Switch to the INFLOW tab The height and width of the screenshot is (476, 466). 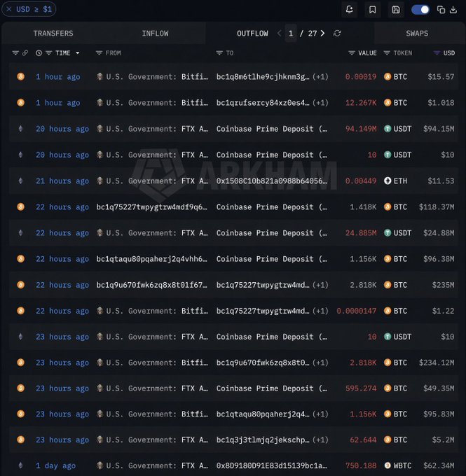click(x=155, y=34)
